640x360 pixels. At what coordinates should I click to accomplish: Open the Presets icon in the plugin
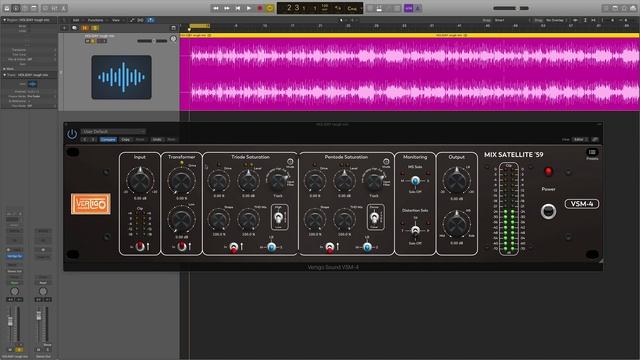pyautogui.click(x=592, y=152)
